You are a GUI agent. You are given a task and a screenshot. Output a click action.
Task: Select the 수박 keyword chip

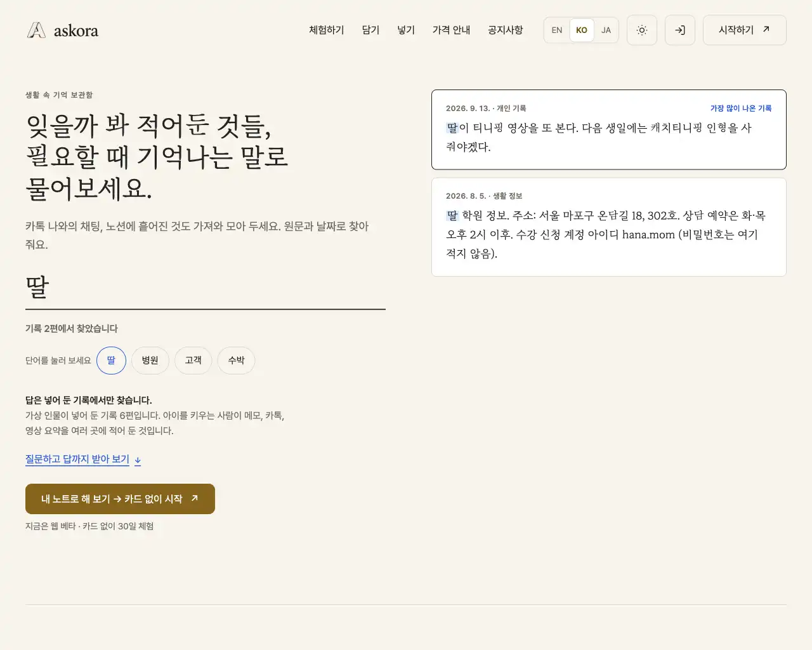click(x=236, y=361)
